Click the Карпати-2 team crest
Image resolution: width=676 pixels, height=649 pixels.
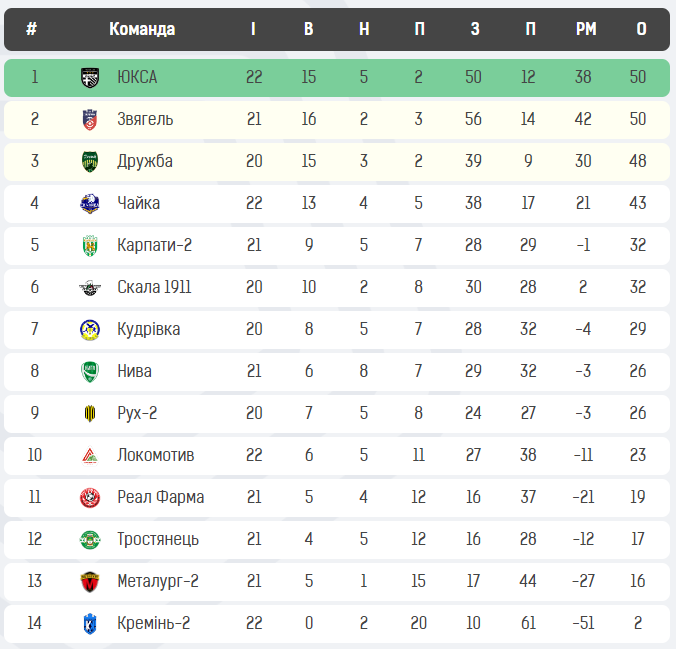click(90, 245)
